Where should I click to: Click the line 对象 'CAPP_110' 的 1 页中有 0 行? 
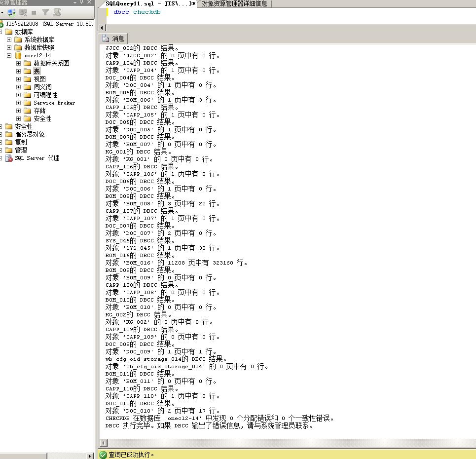coord(162,396)
